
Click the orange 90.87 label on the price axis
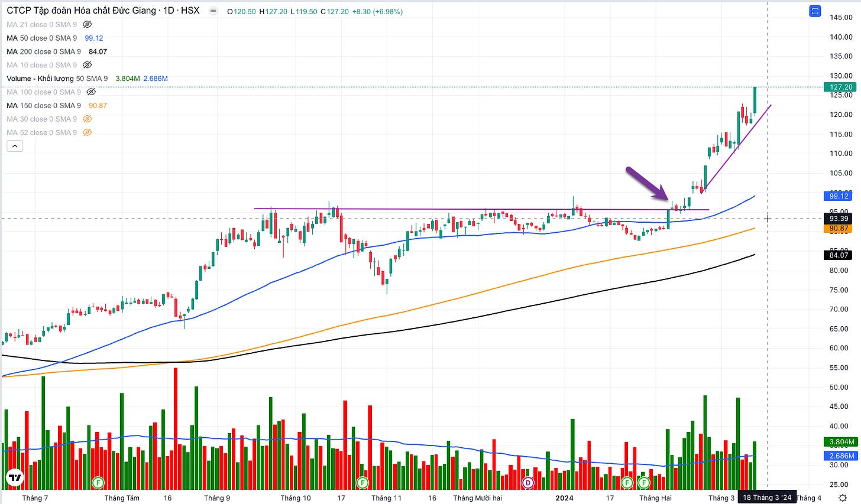(x=839, y=228)
